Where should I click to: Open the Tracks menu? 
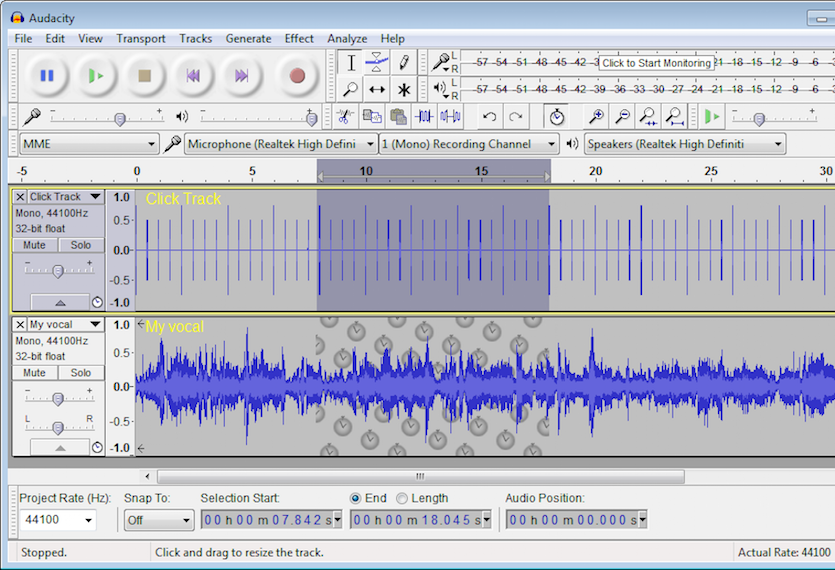(195, 38)
